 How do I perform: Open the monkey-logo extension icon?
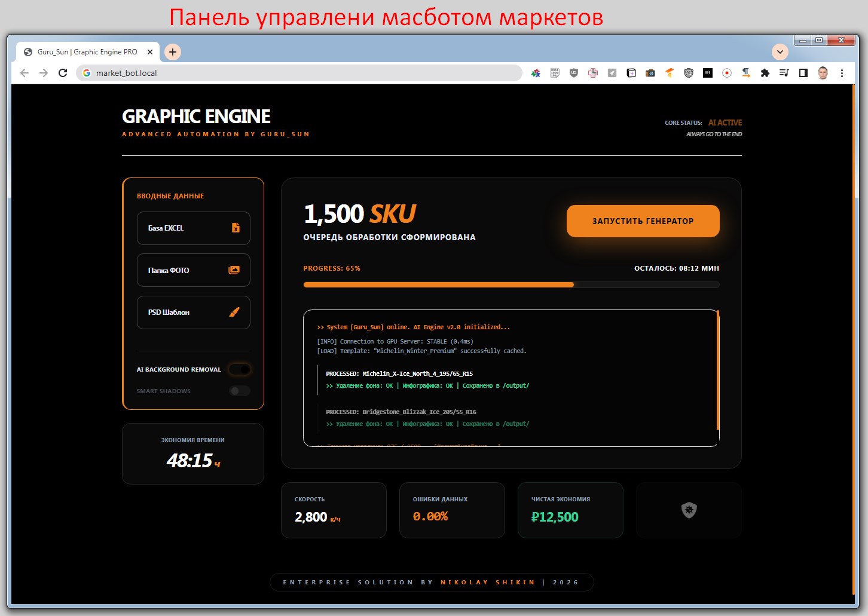689,72
